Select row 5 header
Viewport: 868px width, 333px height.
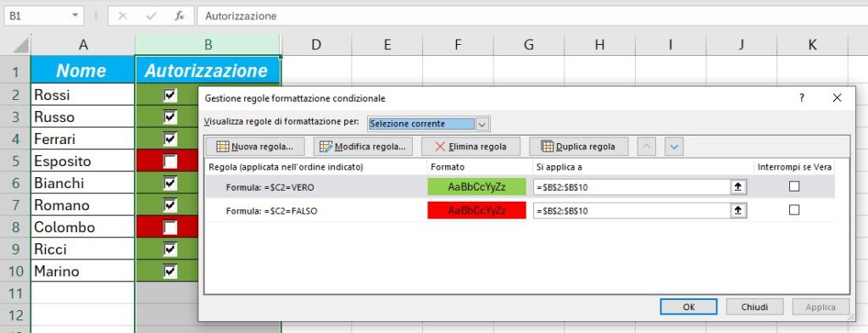click(x=15, y=161)
